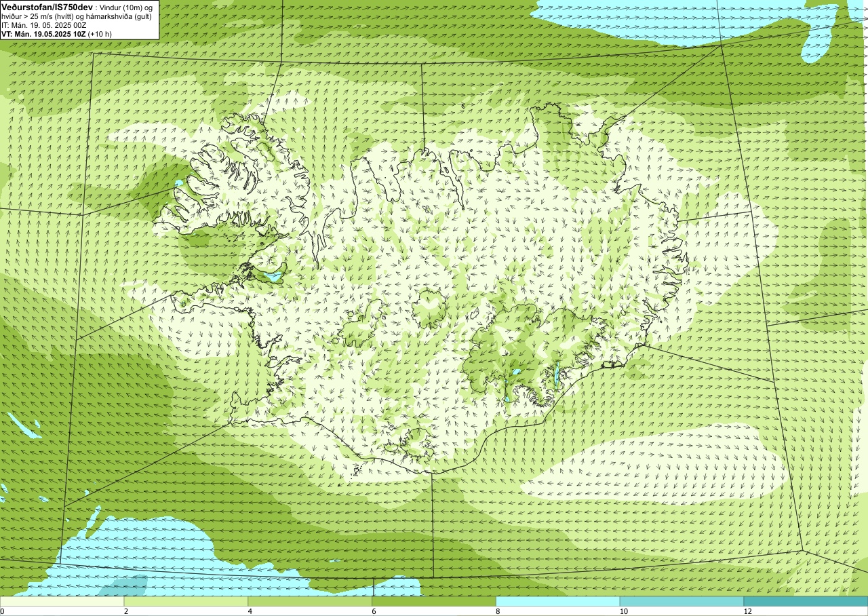Click the legend scale value "6"
The image size is (868, 616).
pos(374,611)
